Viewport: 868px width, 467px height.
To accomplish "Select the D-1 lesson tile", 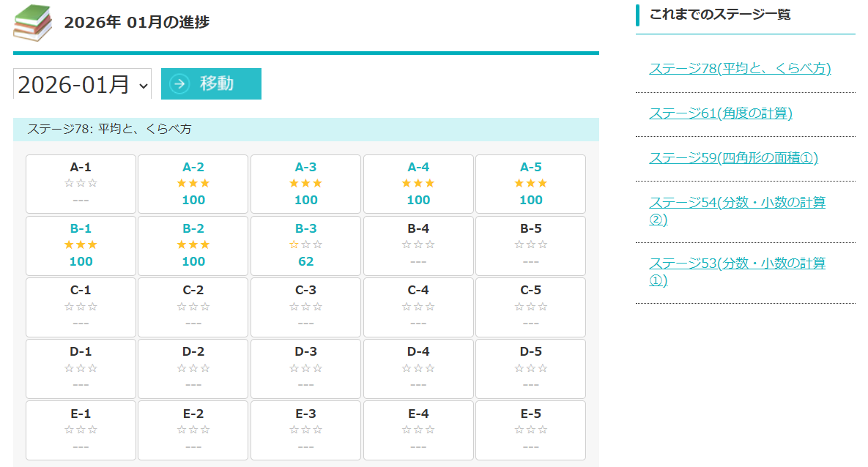I will (81, 368).
